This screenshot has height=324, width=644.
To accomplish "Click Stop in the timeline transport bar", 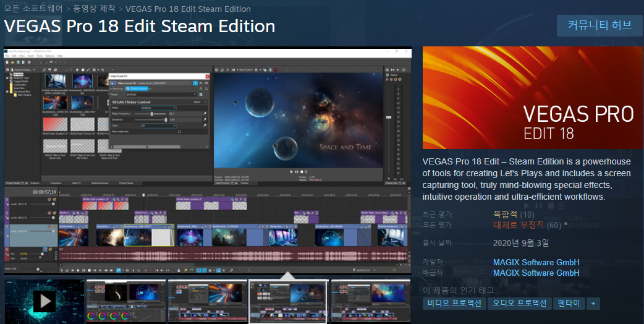I will point(89,270).
